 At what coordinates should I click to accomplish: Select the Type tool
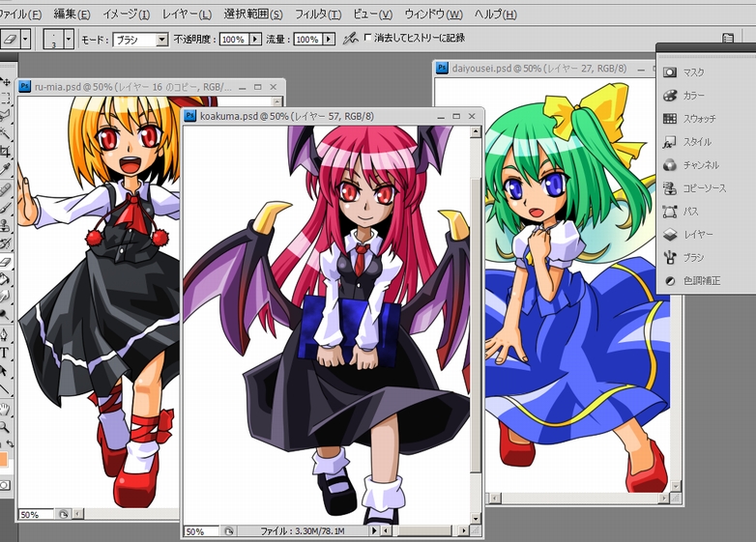(5, 353)
